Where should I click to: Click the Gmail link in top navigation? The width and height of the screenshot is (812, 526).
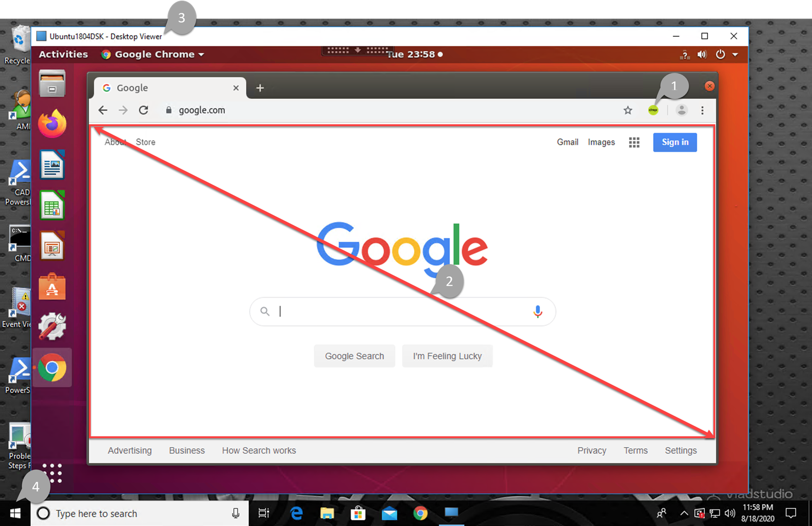(x=567, y=142)
